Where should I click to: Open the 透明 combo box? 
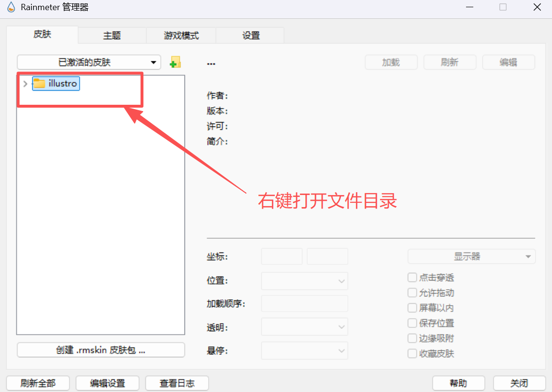tap(305, 327)
